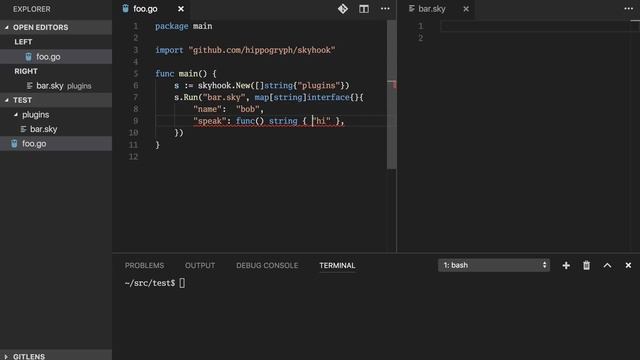Close the terminal panel
The height and width of the screenshot is (360, 640).
point(628,265)
